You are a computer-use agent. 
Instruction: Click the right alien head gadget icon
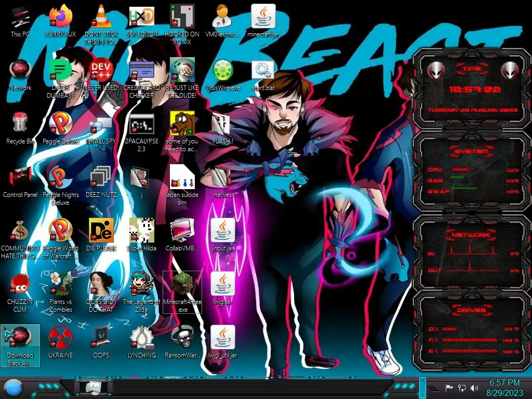pyautogui.click(x=510, y=71)
